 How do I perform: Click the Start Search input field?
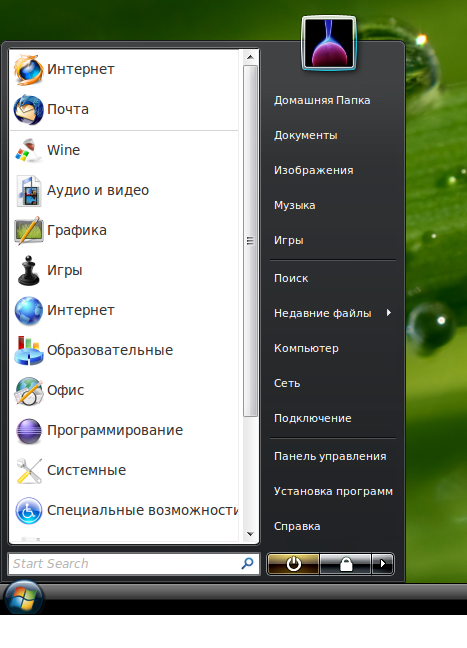133,564
